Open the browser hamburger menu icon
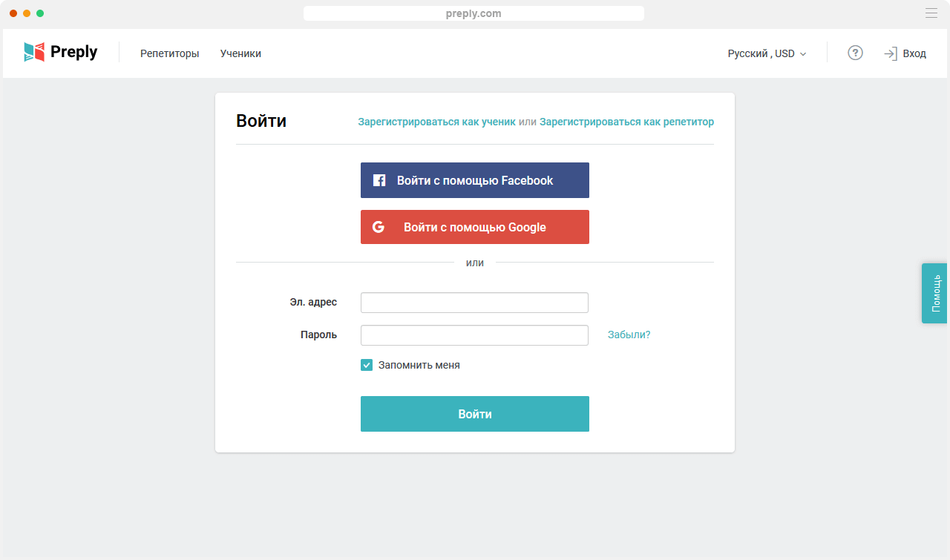Image resolution: width=950 pixels, height=560 pixels. tap(931, 13)
